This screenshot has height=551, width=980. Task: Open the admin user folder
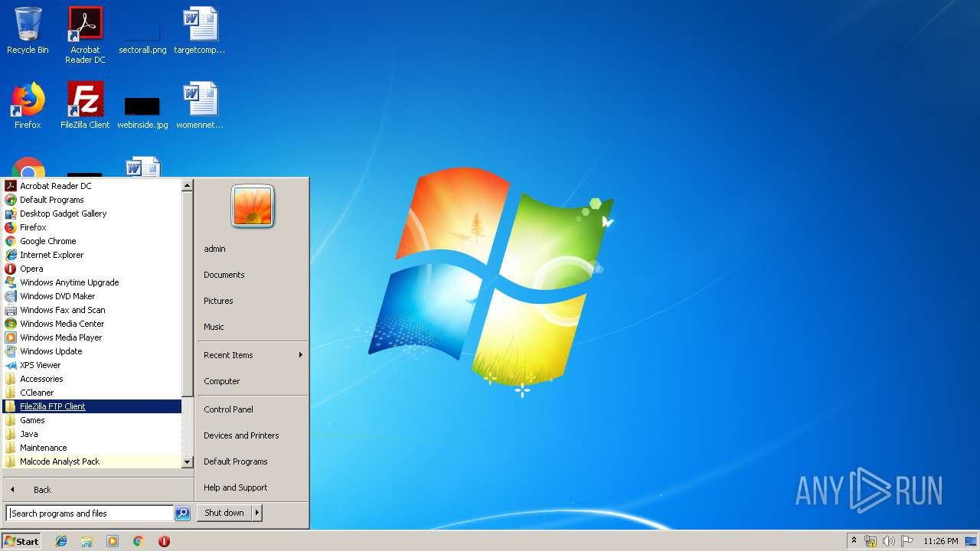[x=252, y=249]
